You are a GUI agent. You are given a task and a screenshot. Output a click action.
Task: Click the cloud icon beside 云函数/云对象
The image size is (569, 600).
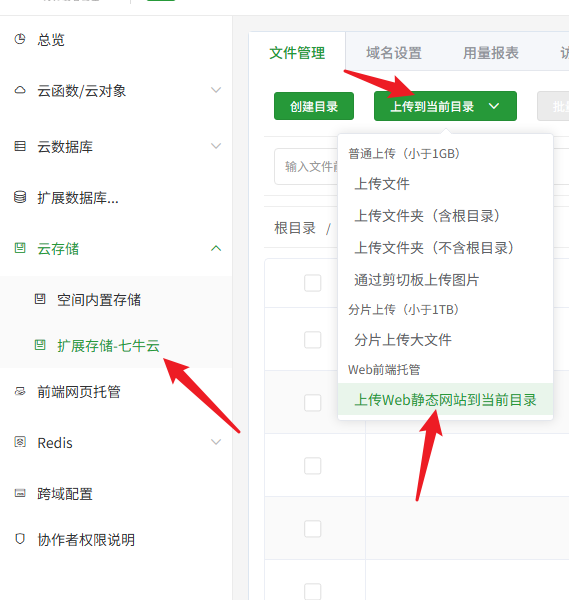click(x=20, y=90)
